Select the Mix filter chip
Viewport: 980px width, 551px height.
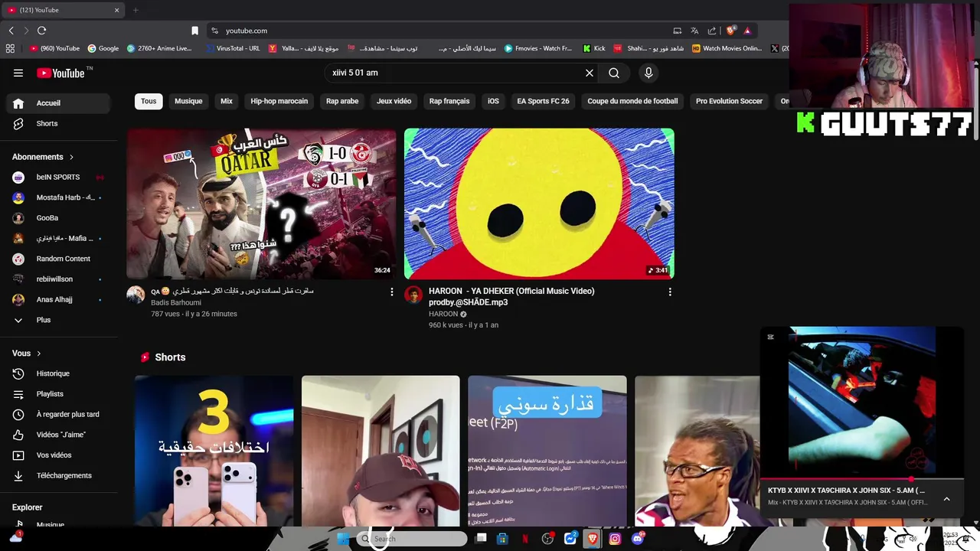(227, 101)
